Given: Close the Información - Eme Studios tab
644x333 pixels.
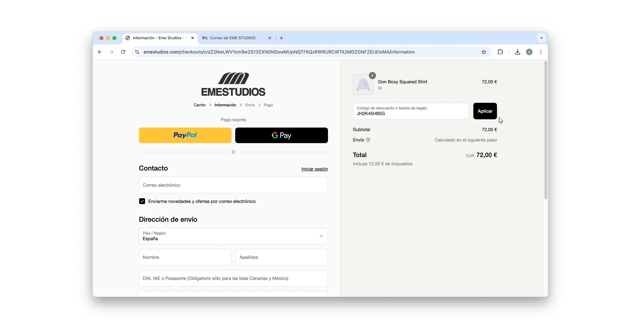Looking at the screenshot, I should click(x=193, y=38).
